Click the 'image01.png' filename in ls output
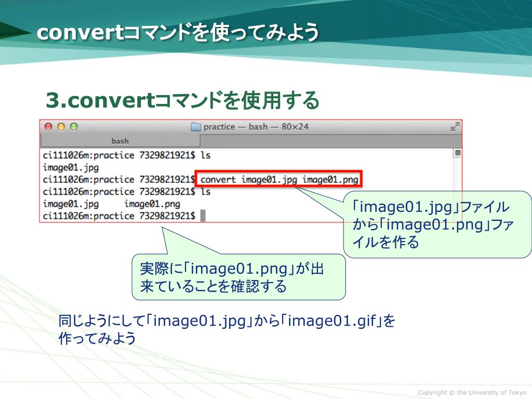Viewport: 532px width, 399px height. pyautogui.click(x=152, y=204)
